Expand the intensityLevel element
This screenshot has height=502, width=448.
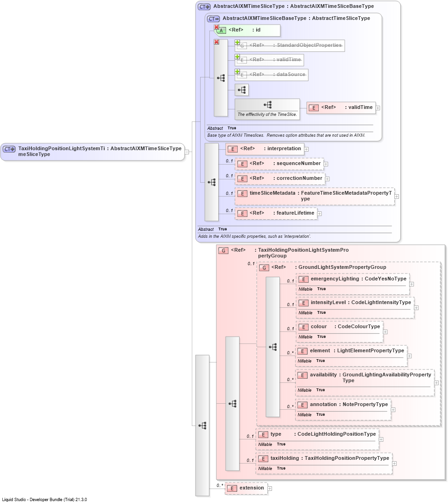tap(416, 308)
